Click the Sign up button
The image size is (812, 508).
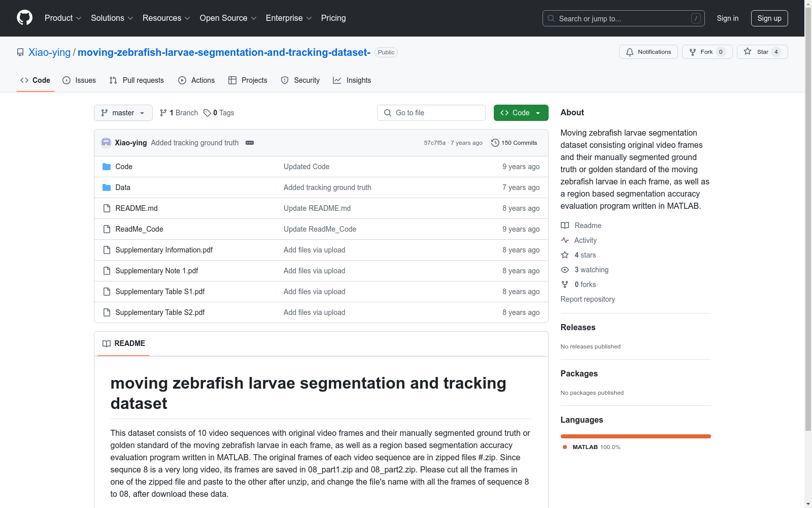pyautogui.click(x=769, y=18)
